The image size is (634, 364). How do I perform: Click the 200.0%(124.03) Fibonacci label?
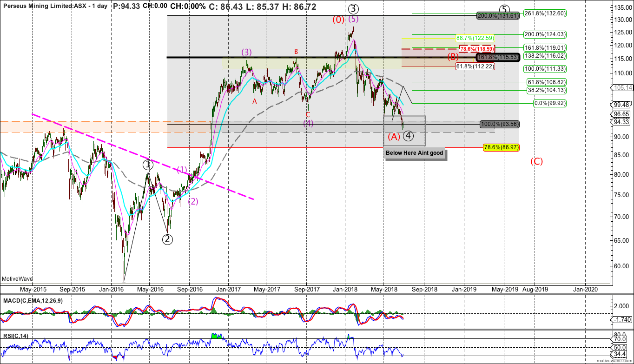(544, 34)
